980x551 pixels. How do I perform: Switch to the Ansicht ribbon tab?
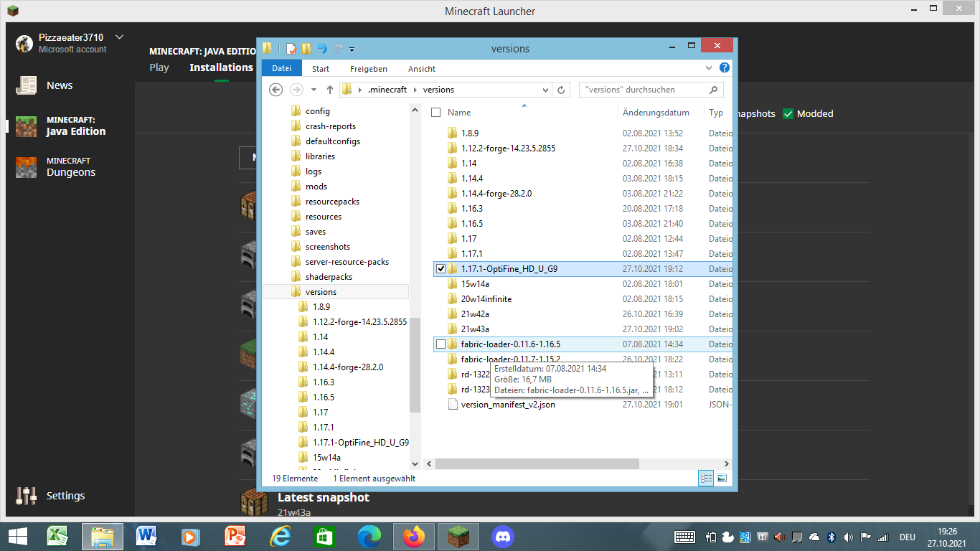pos(421,69)
